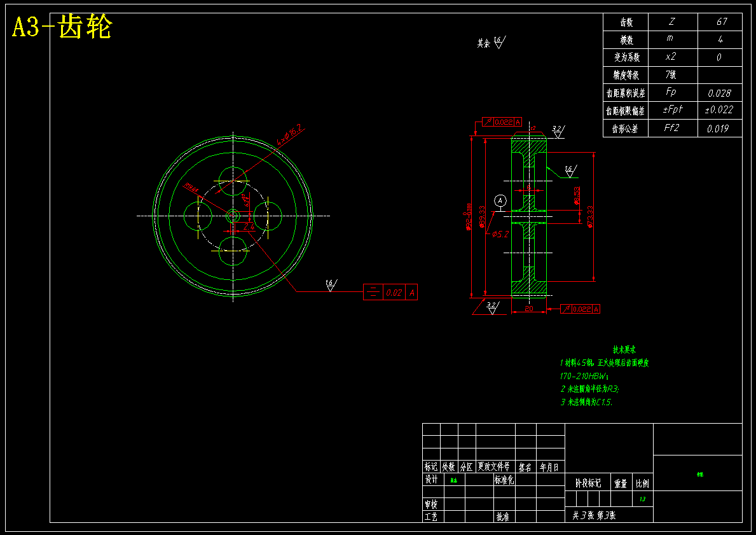Select the "其余" surface roughness note
The height and width of the screenshot is (535, 756).
click(484, 43)
